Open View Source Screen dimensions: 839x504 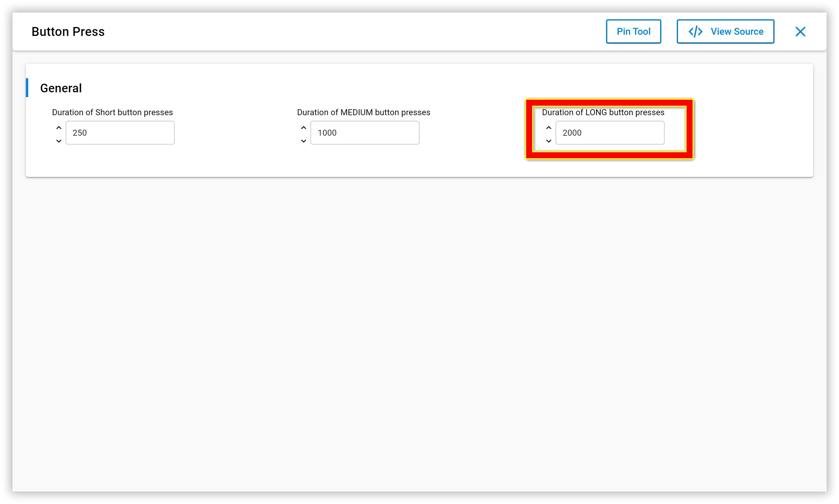pyautogui.click(x=725, y=31)
